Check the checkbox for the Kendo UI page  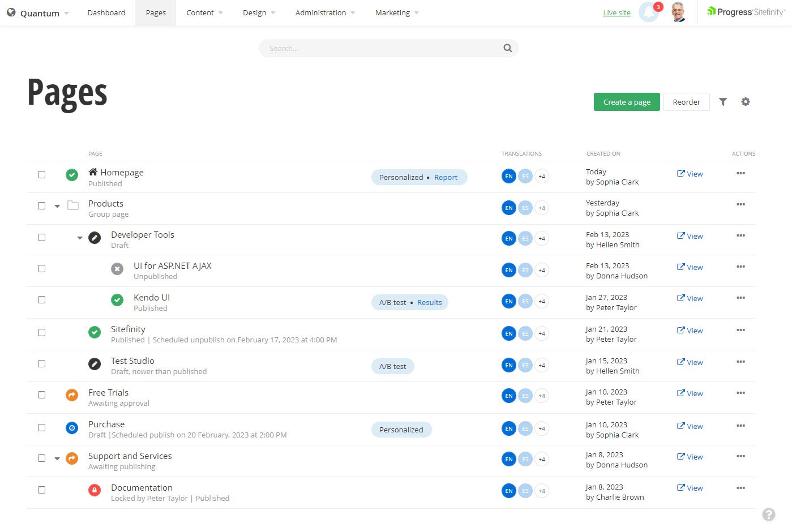(x=41, y=300)
